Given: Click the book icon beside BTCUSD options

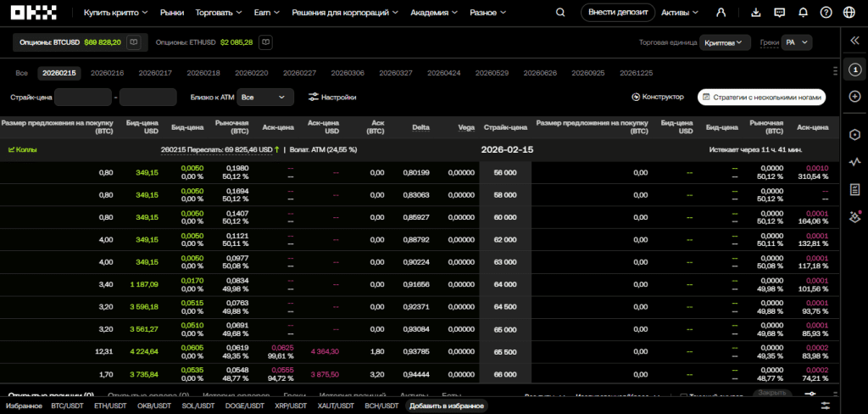Looking at the screenshot, I should pos(133,42).
